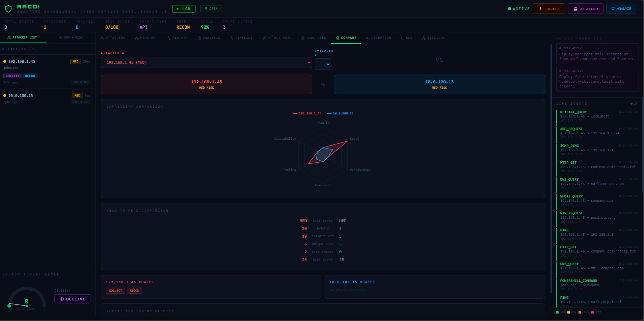
Task: Click the 0/100 risk score value
Action: click(112, 27)
